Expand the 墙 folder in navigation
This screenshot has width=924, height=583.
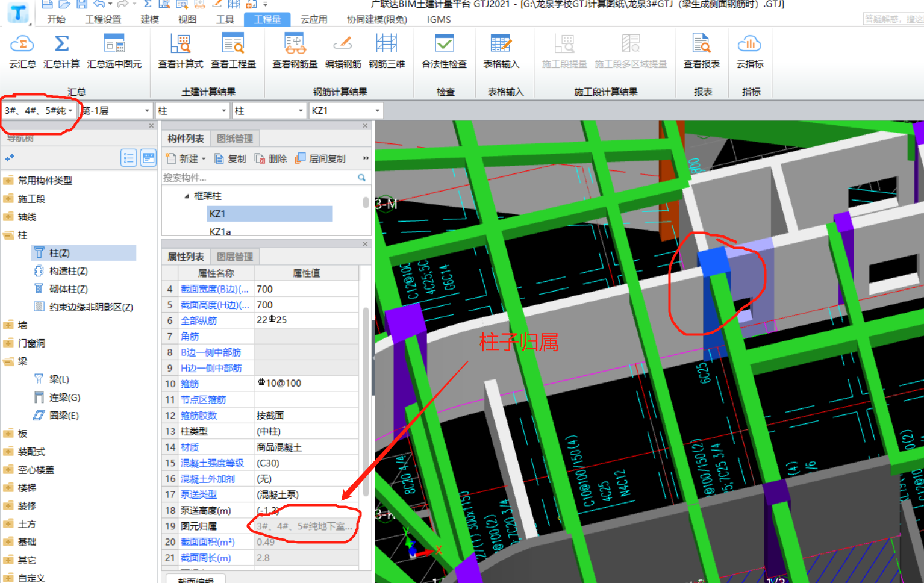click(x=8, y=325)
